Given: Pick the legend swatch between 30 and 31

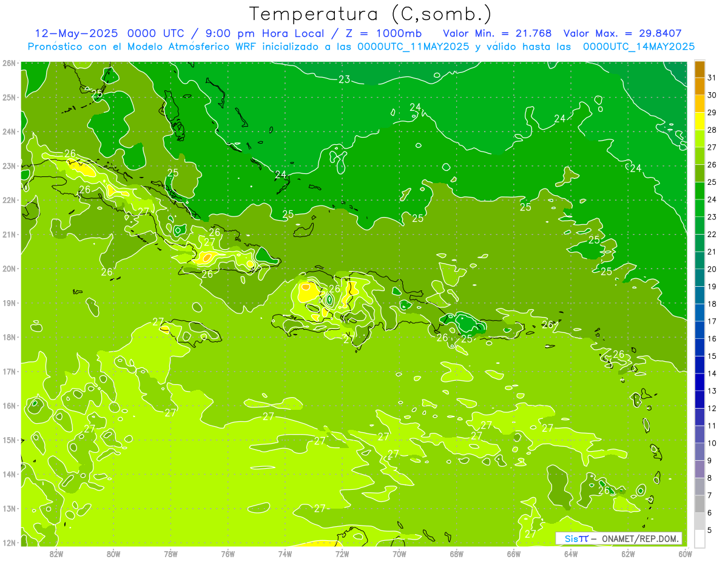Looking at the screenshot, I should 699,86.
